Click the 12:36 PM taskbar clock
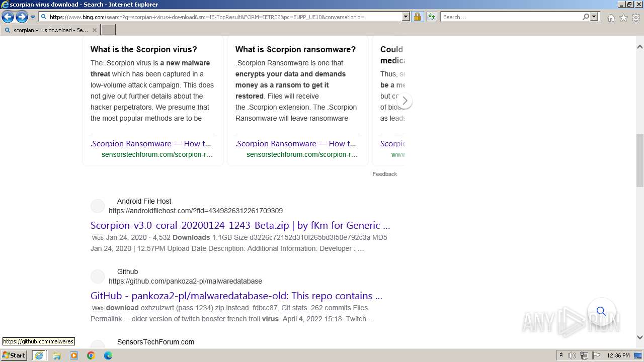The image size is (644, 362). (618, 355)
